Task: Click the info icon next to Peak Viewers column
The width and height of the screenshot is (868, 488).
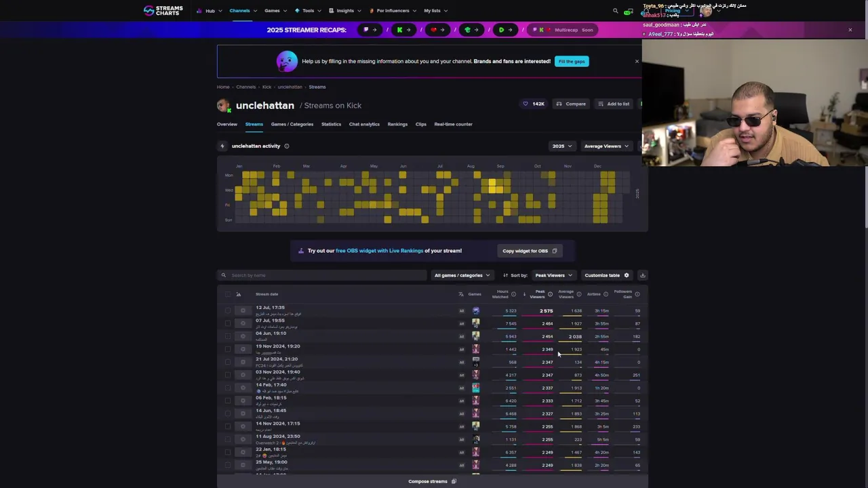Action: (x=550, y=294)
